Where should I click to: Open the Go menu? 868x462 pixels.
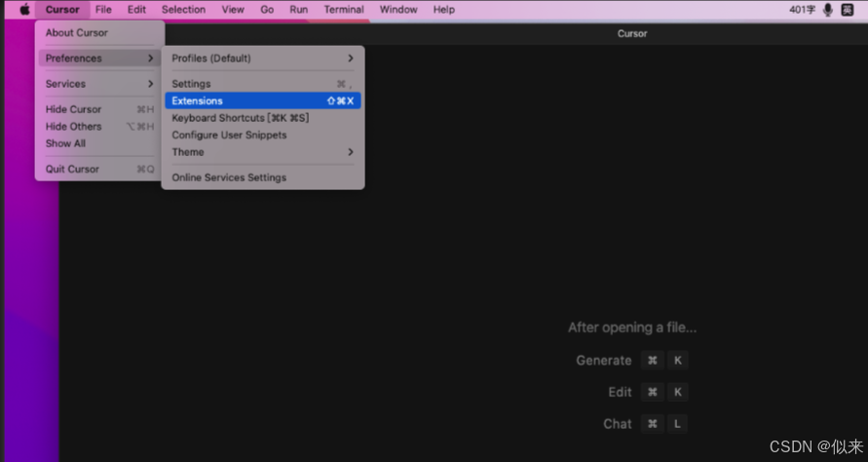pyautogui.click(x=267, y=10)
